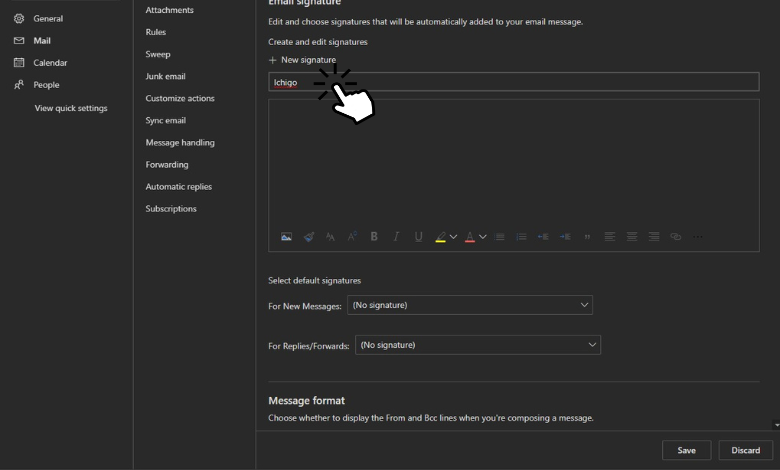Discard the signature changes

click(746, 450)
